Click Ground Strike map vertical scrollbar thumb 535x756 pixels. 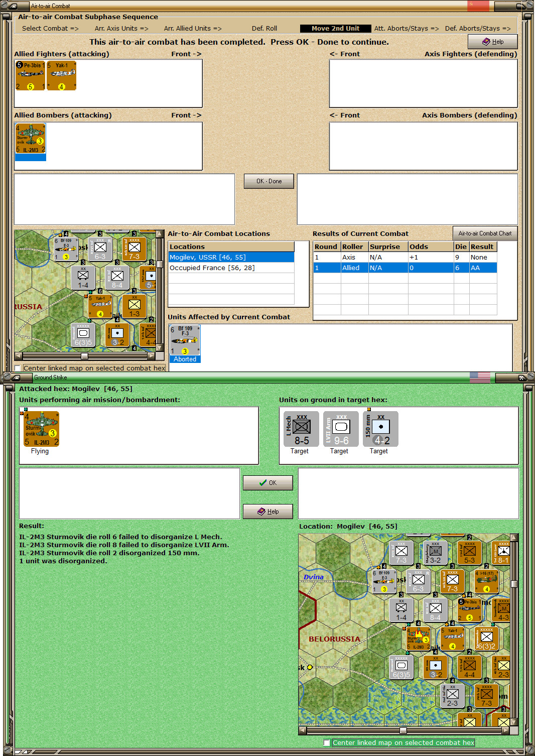[514, 584]
